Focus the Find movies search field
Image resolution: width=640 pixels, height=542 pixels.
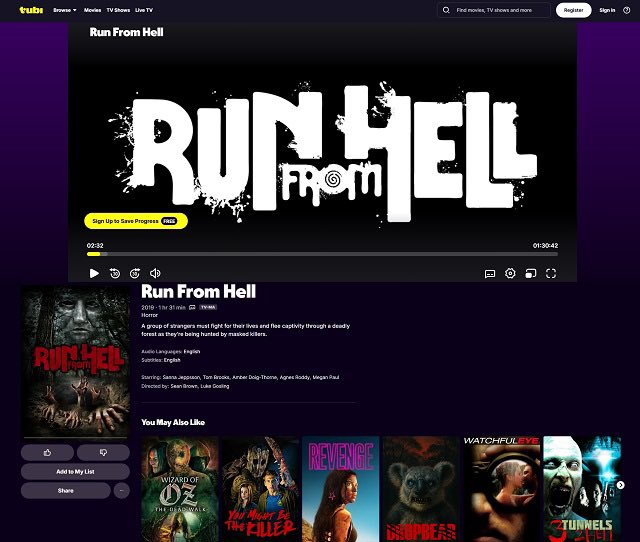[x=494, y=10]
